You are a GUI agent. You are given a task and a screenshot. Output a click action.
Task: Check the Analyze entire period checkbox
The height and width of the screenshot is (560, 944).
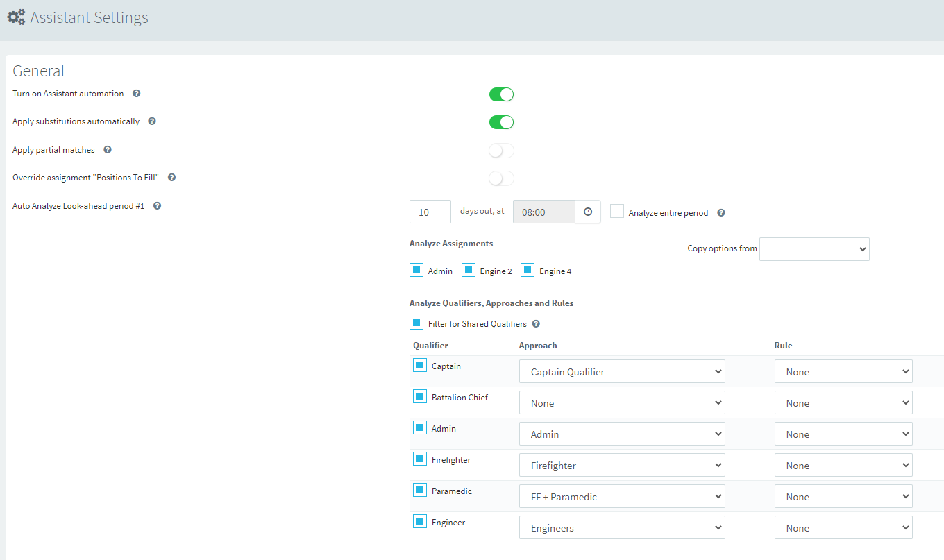pos(617,211)
